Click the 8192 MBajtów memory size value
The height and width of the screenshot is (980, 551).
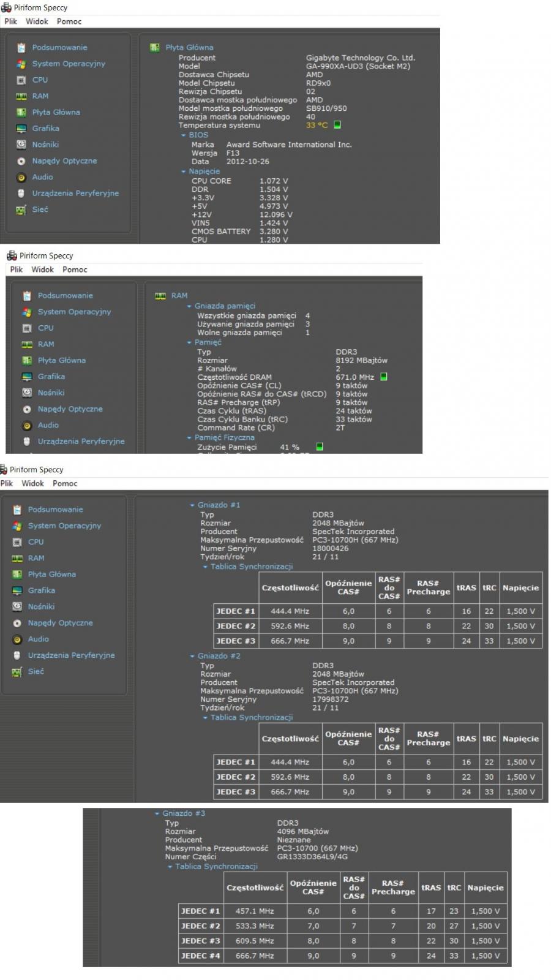(361, 361)
